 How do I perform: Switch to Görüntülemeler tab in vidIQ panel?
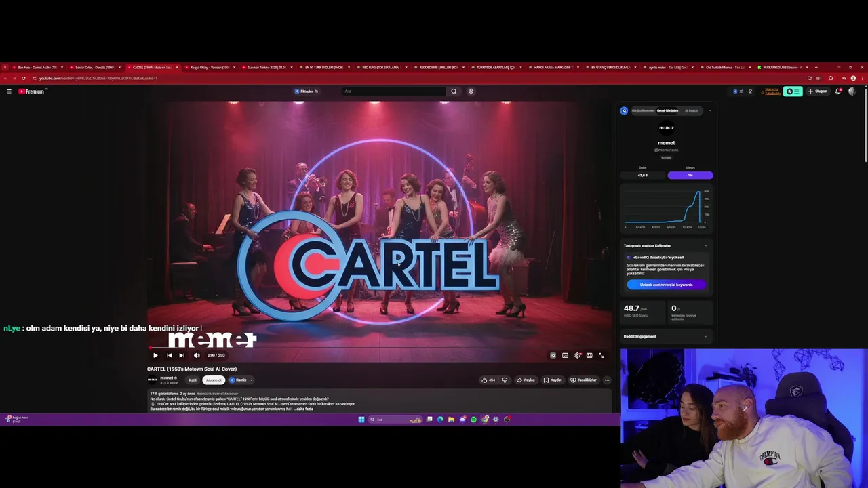(x=643, y=110)
